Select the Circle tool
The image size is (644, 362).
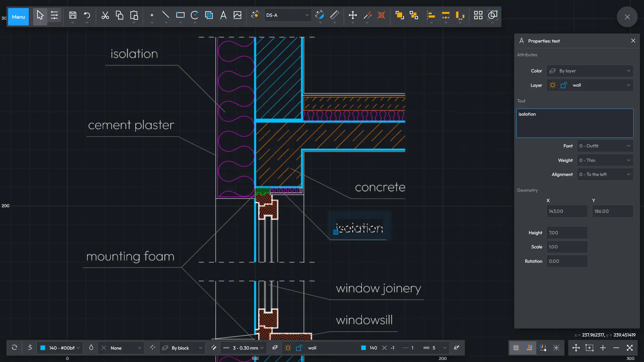coord(195,15)
